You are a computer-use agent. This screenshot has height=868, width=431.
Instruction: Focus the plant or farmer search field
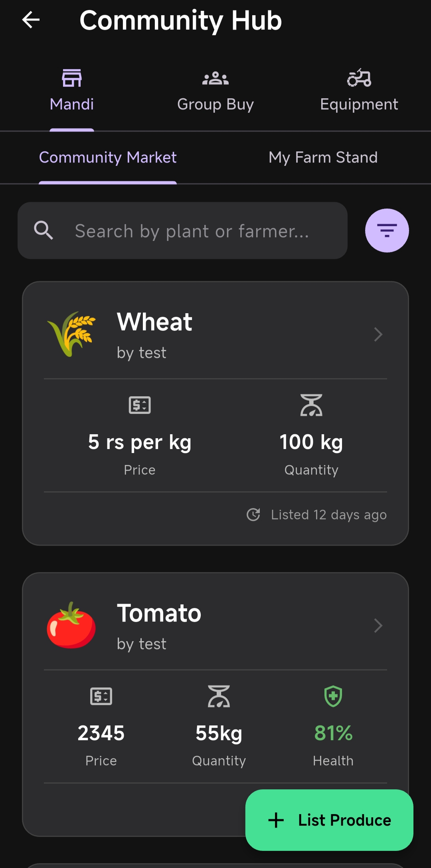[x=192, y=231]
